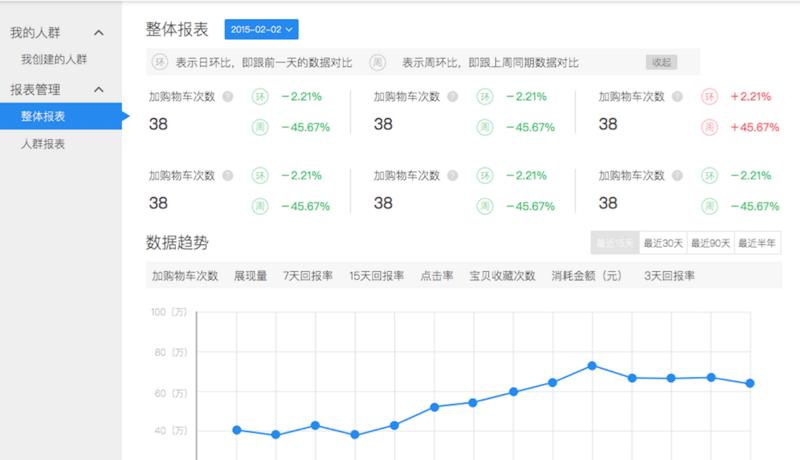
Task: Click help icon in top-left 加购物车次数 card
Action: tap(228, 96)
